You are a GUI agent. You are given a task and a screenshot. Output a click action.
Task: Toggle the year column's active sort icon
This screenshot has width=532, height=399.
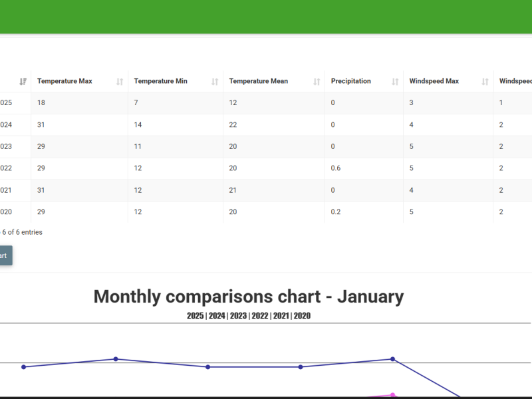[23, 82]
